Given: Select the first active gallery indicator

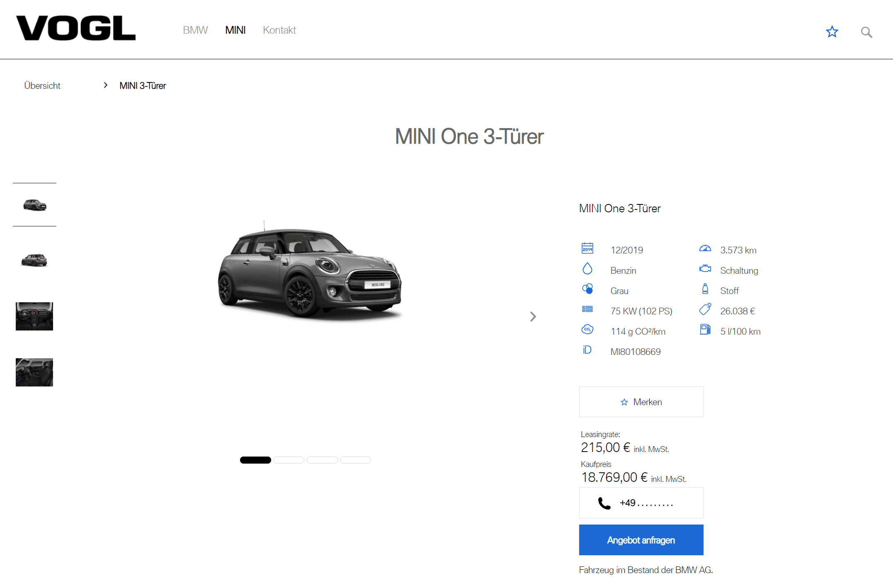Looking at the screenshot, I should pyautogui.click(x=255, y=460).
